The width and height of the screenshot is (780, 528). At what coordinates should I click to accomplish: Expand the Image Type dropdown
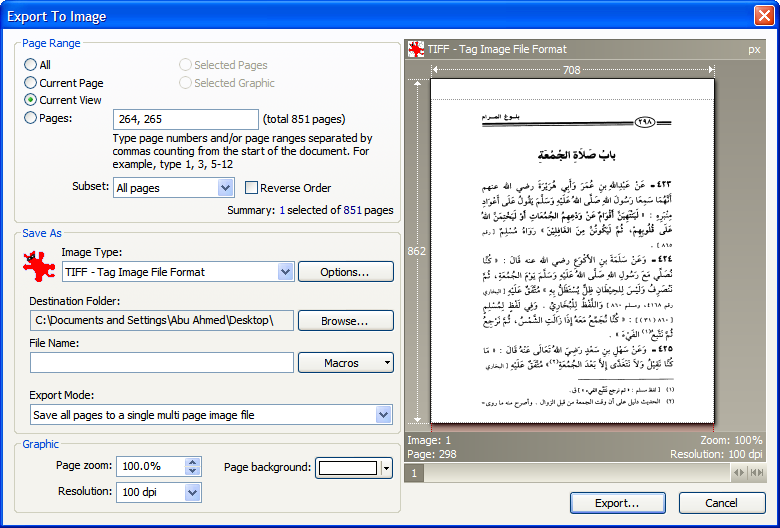(285, 272)
